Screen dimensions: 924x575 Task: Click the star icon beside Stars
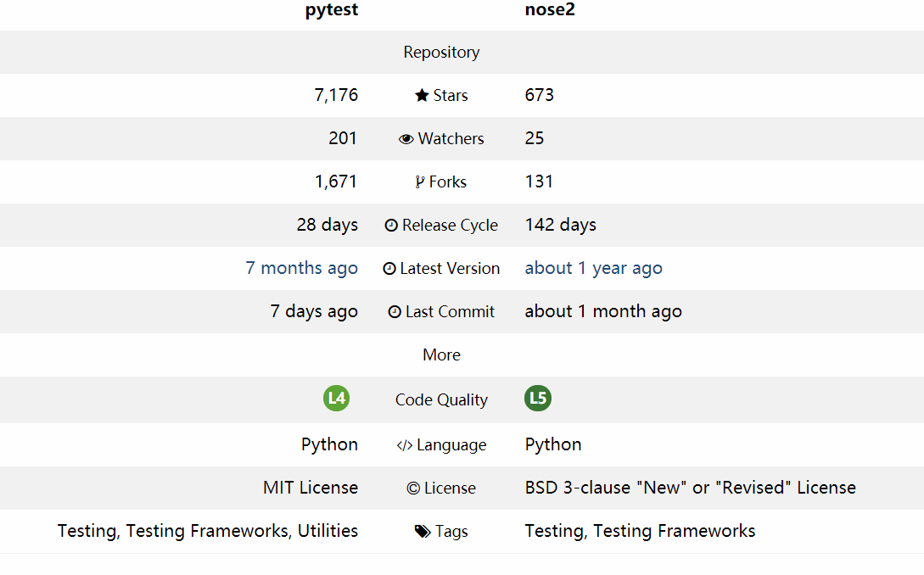(422, 96)
